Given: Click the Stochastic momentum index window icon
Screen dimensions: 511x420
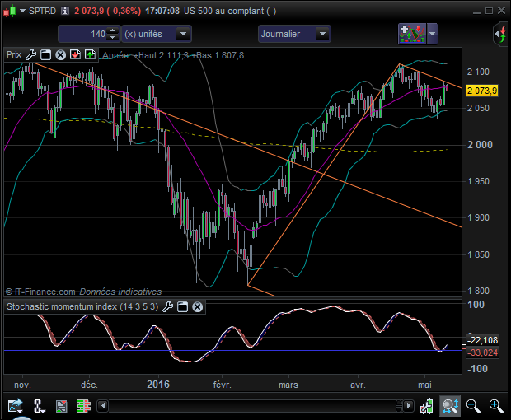Looking at the screenshot, I should (182, 306).
